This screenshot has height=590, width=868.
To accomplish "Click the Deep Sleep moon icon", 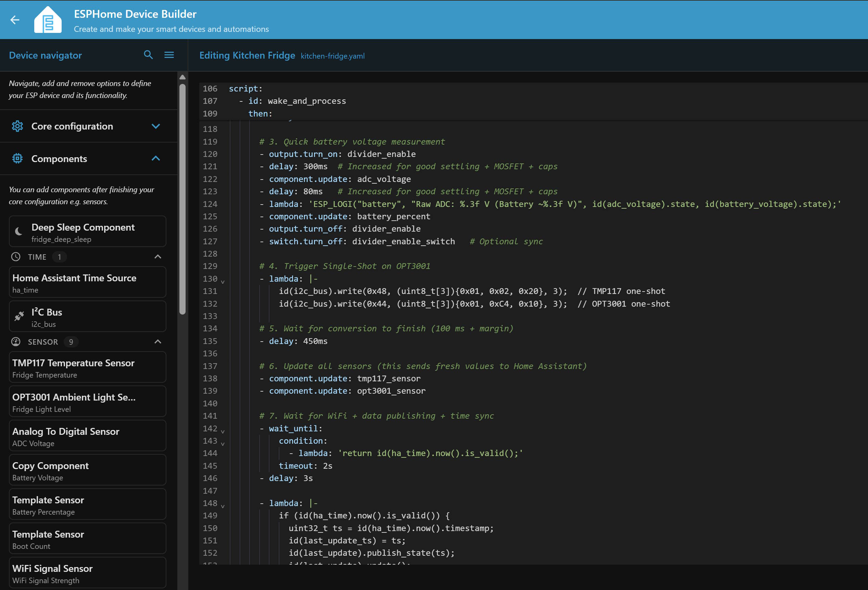I will pos(19,232).
